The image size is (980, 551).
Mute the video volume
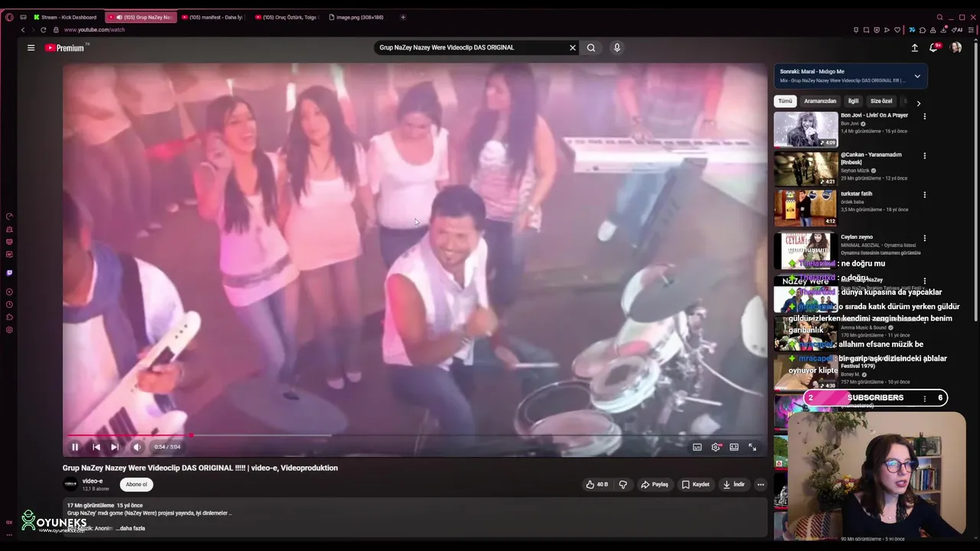[x=137, y=447]
